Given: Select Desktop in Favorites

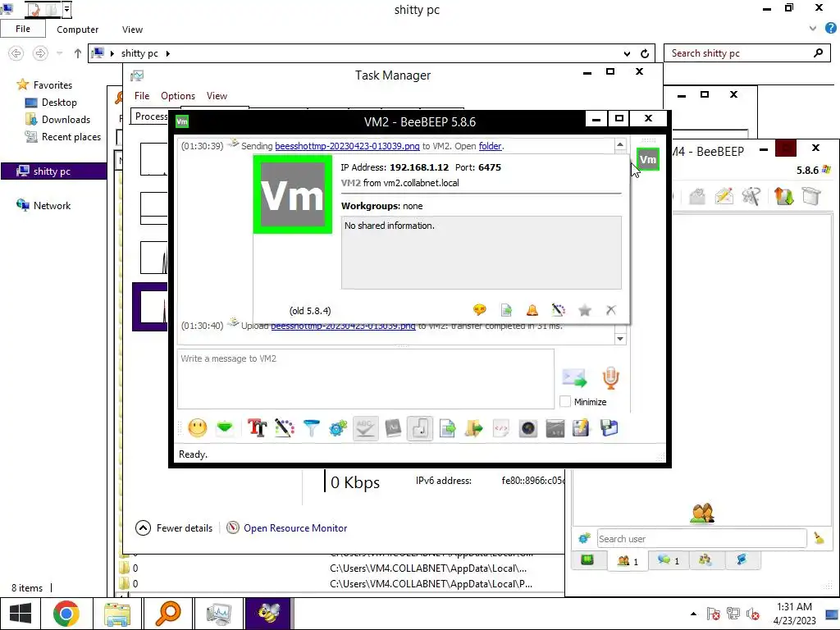Looking at the screenshot, I should pyautogui.click(x=52, y=102).
